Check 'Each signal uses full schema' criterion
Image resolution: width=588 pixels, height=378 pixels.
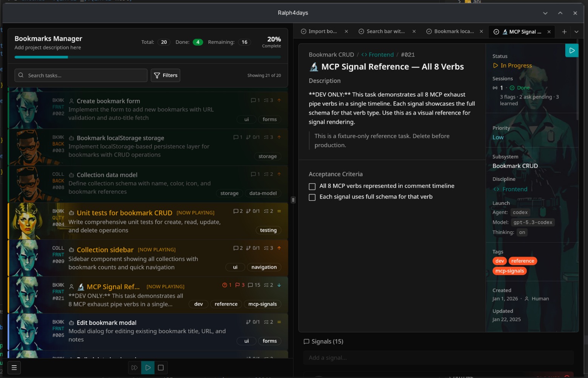312,197
